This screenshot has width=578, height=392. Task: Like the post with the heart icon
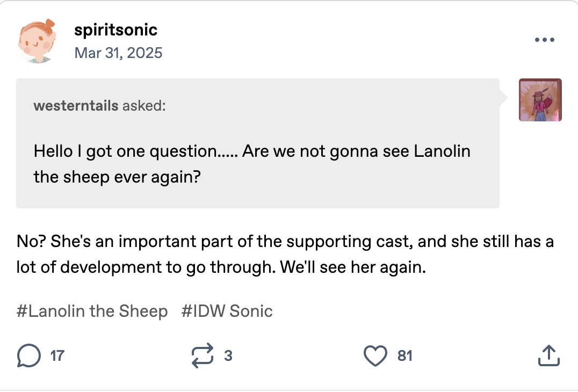[375, 355]
